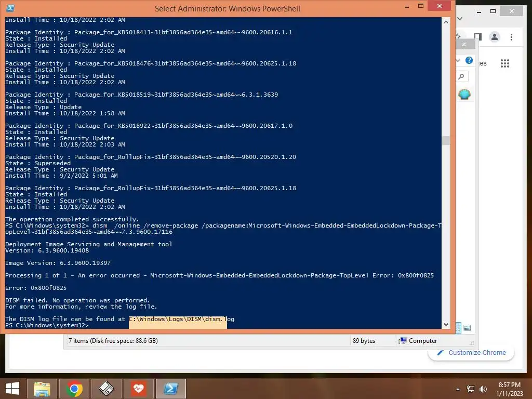Switch Explorer to large thumbnails view
Image resolution: width=532 pixels, height=399 pixels.
(467, 328)
